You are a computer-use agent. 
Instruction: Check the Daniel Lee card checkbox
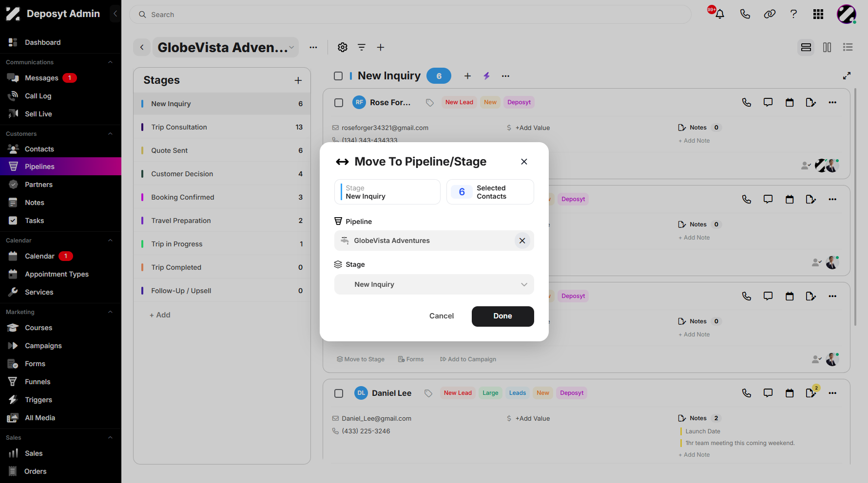339,393
